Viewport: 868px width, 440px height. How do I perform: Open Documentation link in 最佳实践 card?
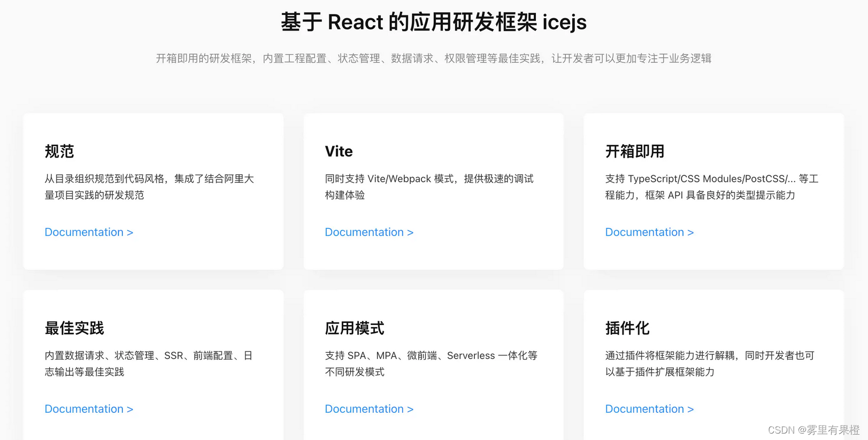pyautogui.click(x=89, y=409)
